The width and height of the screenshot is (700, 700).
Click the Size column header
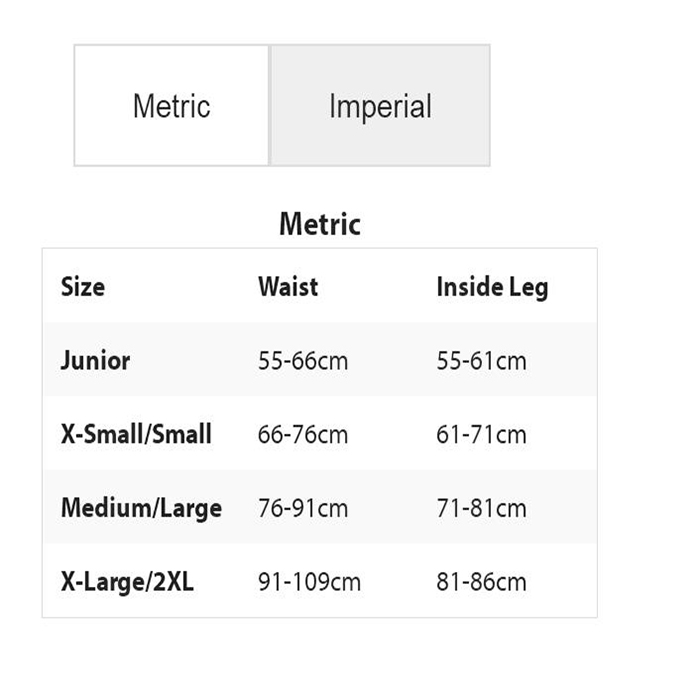coord(83,287)
